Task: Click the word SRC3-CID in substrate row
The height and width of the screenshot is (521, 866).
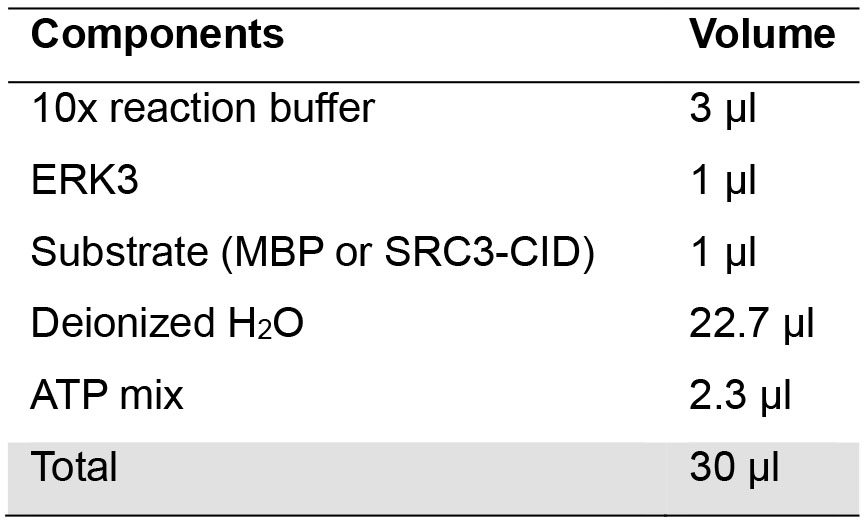Action: 483,252
